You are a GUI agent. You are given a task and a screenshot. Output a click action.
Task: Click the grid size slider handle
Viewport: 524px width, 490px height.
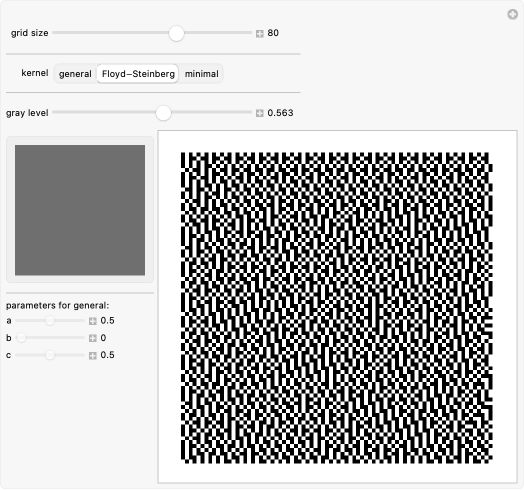coord(176,33)
